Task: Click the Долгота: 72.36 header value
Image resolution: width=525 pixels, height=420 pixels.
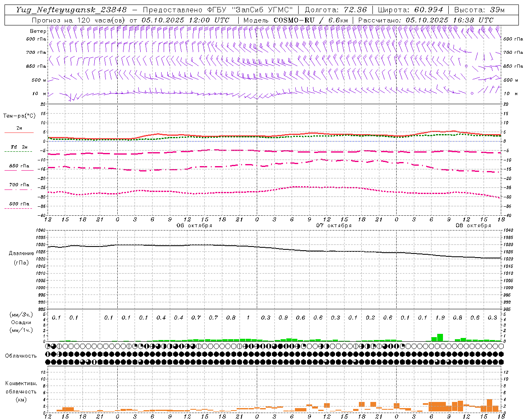Action: (336, 10)
